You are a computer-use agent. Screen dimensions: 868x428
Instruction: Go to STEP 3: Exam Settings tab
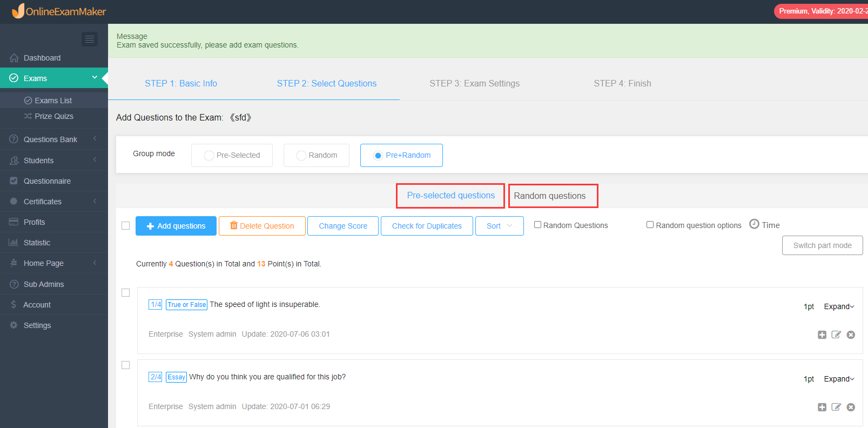point(475,83)
